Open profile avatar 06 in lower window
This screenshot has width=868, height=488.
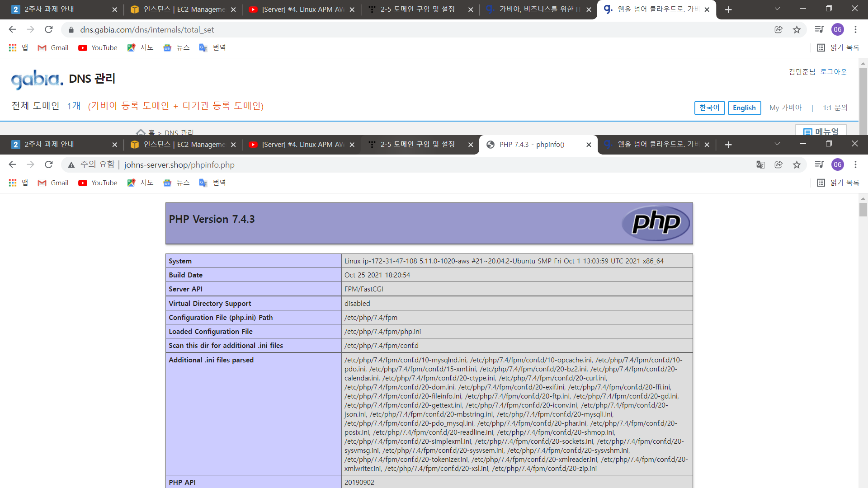[837, 165]
